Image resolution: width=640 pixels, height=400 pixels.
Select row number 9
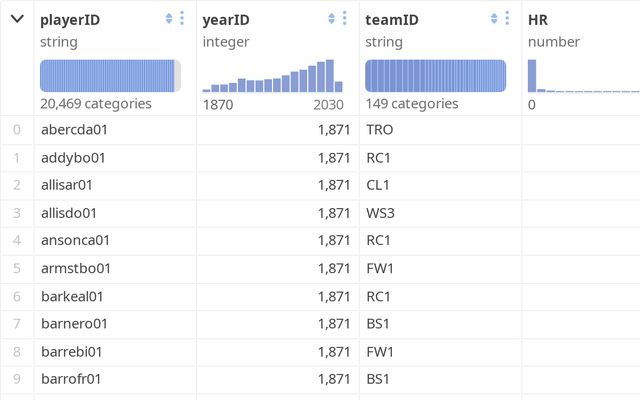(15, 379)
